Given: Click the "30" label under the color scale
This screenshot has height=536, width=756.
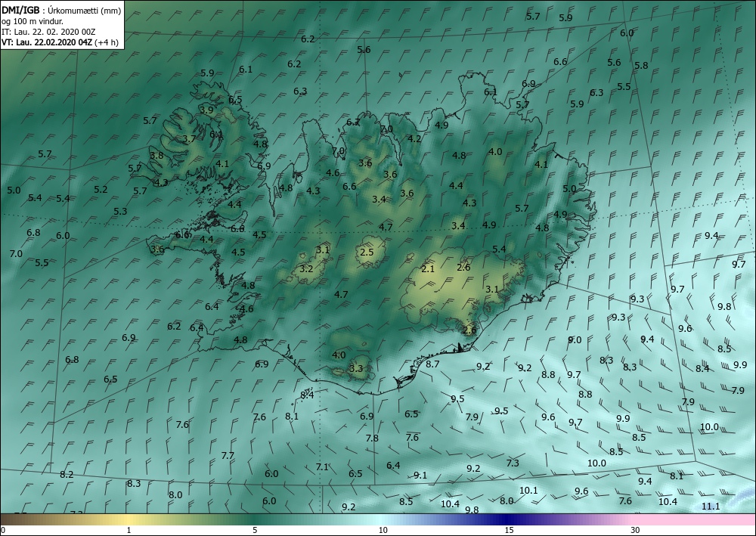Looking at the screenshot, I should point(636,531).
